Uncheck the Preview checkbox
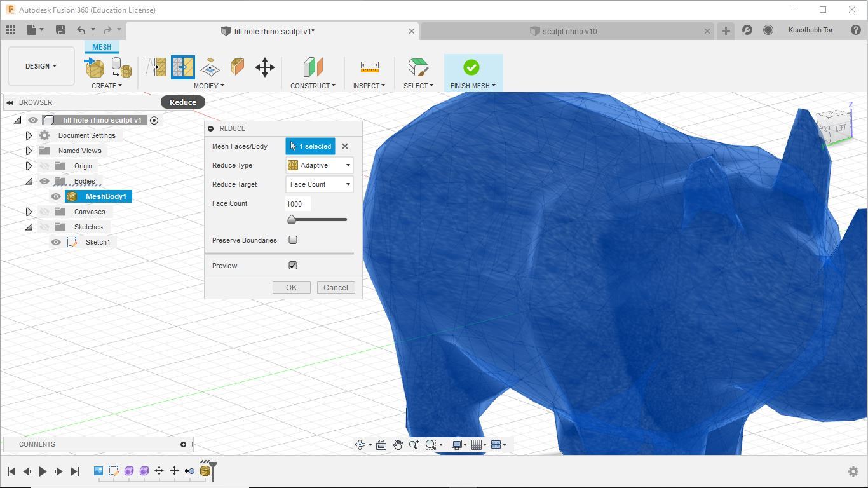 point(293,266)
